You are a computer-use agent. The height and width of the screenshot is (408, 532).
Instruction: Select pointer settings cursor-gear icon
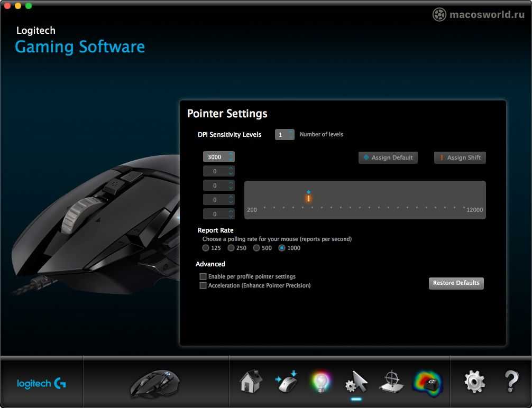[356, 382]
